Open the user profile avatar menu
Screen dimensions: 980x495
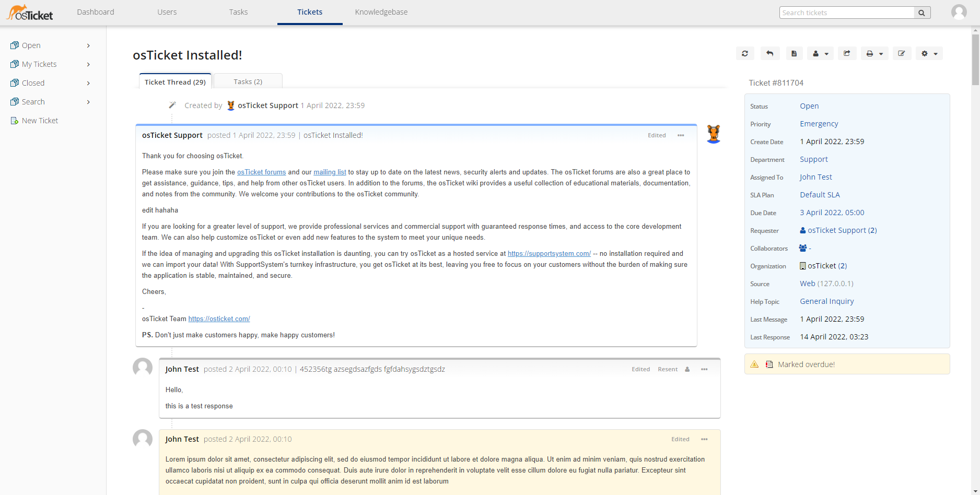tap(959, 11)
